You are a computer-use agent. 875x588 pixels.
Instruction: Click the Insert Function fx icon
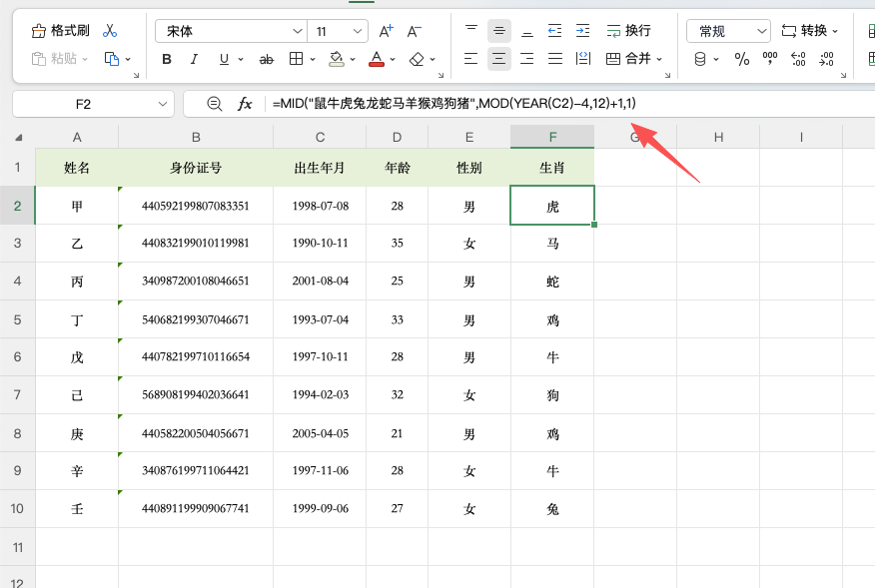pyautogui.click(x=245, y=104)
